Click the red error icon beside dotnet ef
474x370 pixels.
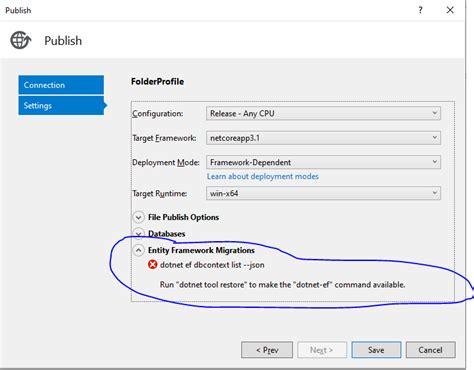pyautogui.click(x=152, y=265)
